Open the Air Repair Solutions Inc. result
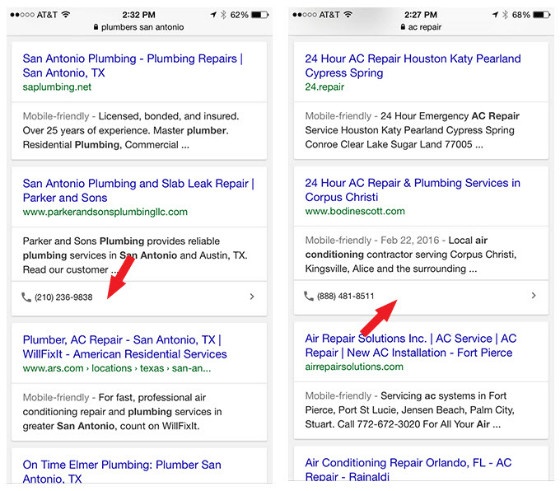Viewport: 560px width, 491px height. (x=411, y=345)
